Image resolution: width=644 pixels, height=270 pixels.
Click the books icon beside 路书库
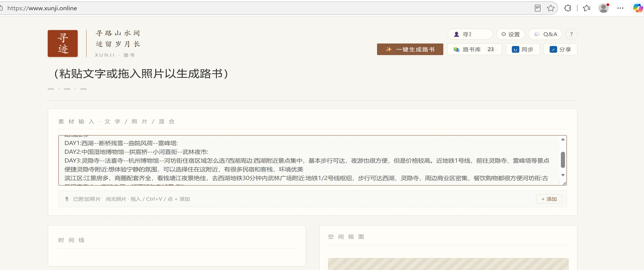(x=456, y=50)
